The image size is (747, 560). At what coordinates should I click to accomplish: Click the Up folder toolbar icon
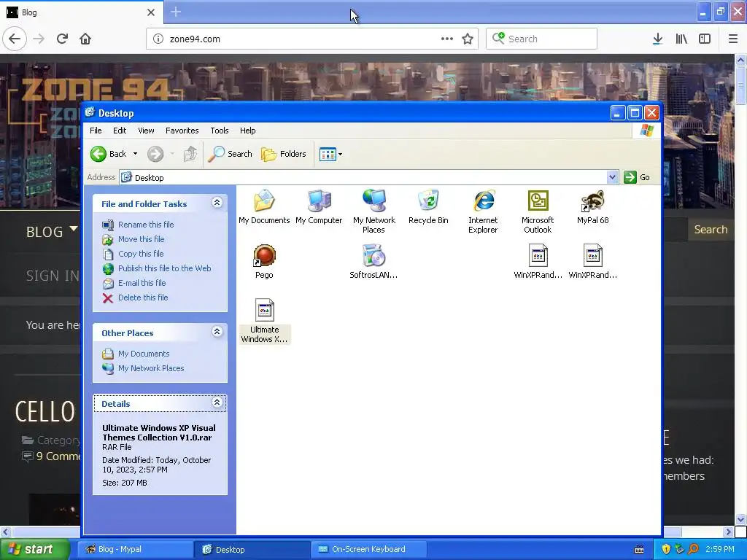[190, 154]
